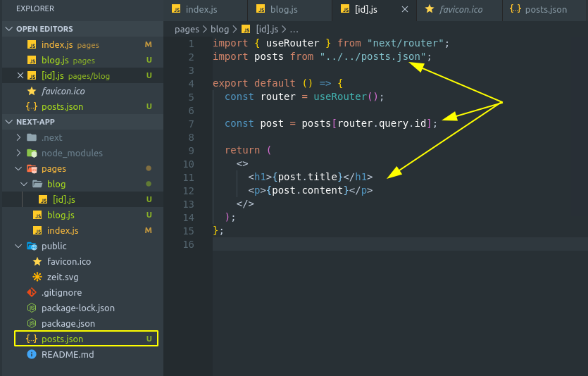Click the pages breadcrumb segment
The image size is (588, 376).
click(x=187, y=30)
